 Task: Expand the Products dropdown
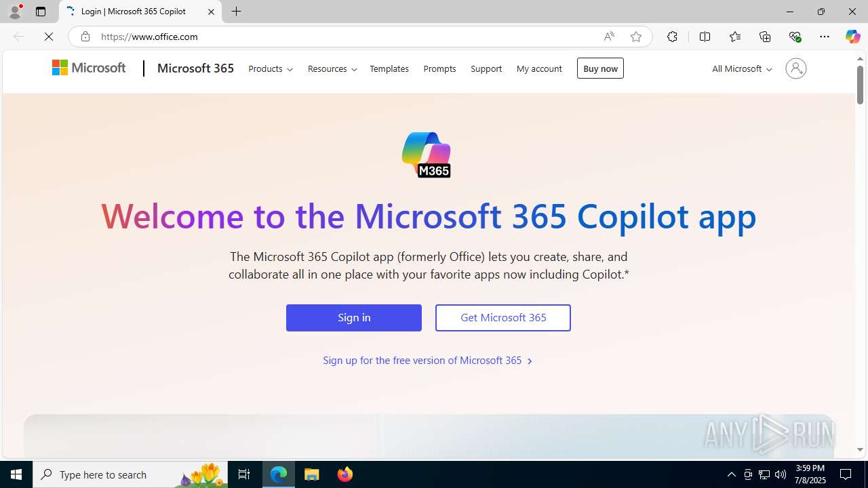(271, 68)
